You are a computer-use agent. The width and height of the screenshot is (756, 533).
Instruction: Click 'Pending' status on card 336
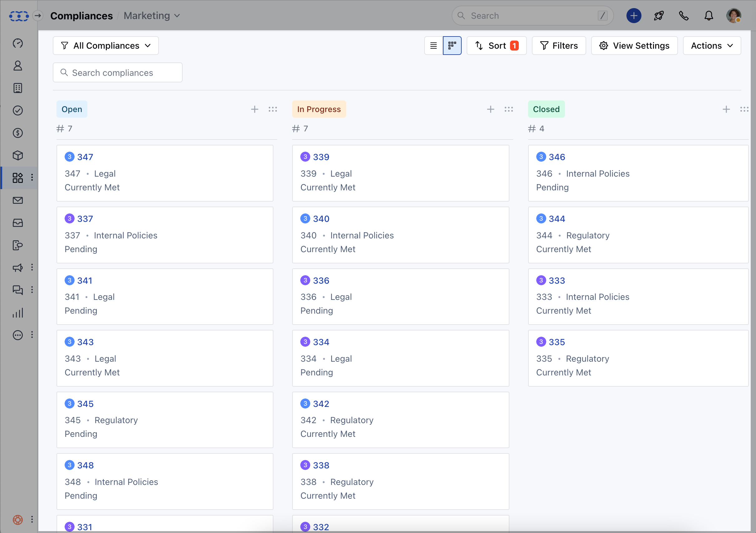pos(317,311)
